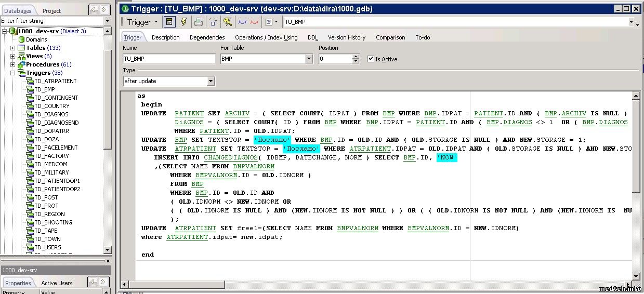Image resolution: width=644 pixels, height=294 pixels.
Task: Click the blue comment selected icon
Action: (x=242, y=22)
